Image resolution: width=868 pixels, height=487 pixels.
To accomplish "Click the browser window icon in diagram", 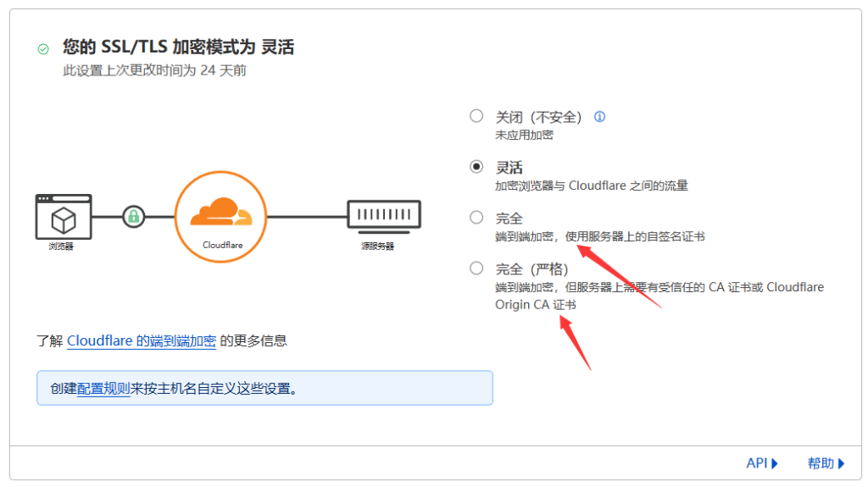I will (64, 217).
